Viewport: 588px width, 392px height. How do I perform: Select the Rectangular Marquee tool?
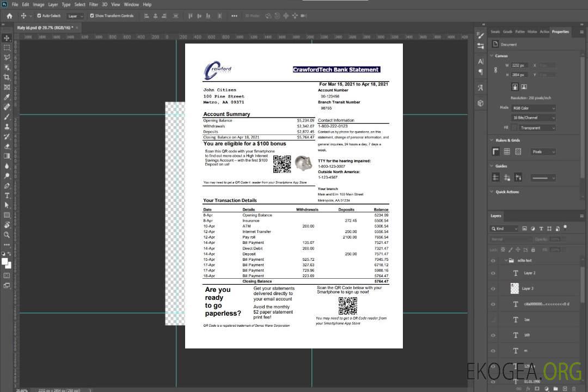(x=7, y=48)
